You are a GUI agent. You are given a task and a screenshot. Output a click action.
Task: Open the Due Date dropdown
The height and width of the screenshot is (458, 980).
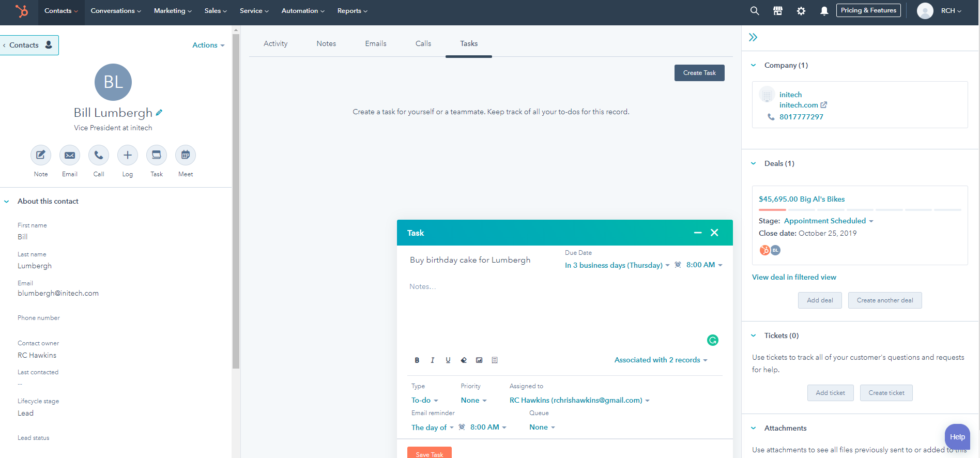click(617, 265)
